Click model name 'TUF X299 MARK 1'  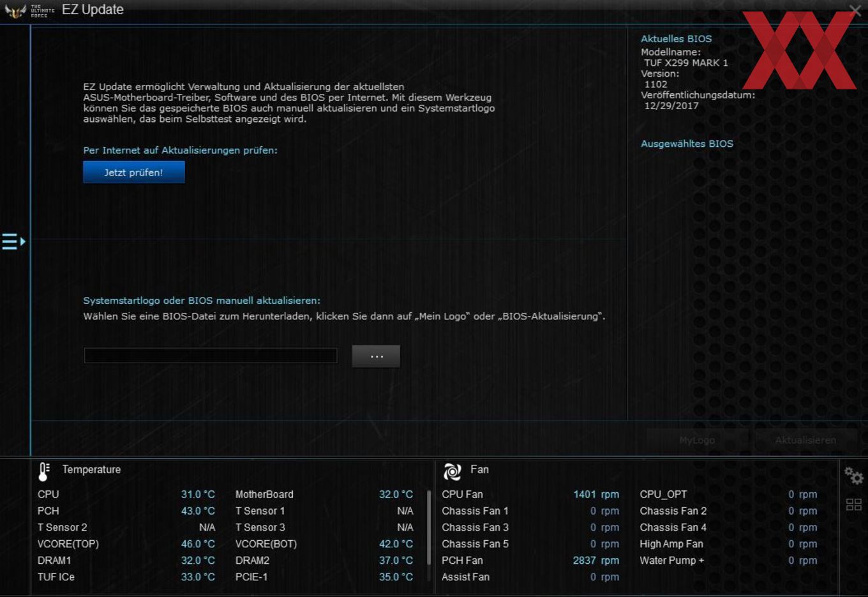point(686,63)
